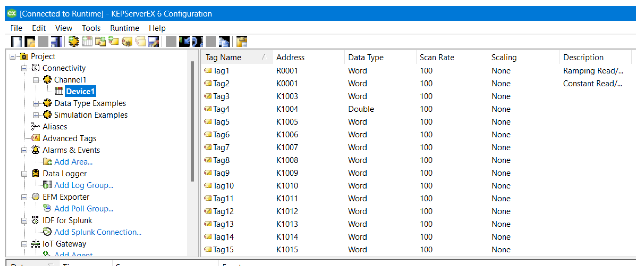Click the Bulk Tag Creation icon
Image resolution: width=644 pixels, height=274 pixels.
pos(127,42)
